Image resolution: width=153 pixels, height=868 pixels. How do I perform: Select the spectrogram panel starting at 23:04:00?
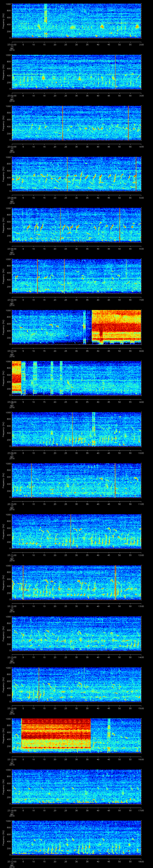(x=77, y=174)
